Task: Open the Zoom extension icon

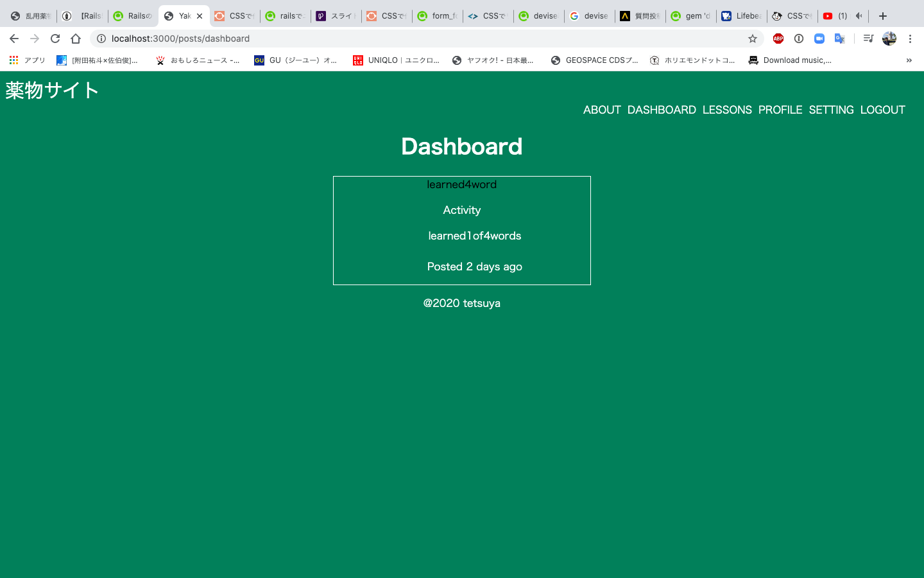Action: tap(819, 39)
